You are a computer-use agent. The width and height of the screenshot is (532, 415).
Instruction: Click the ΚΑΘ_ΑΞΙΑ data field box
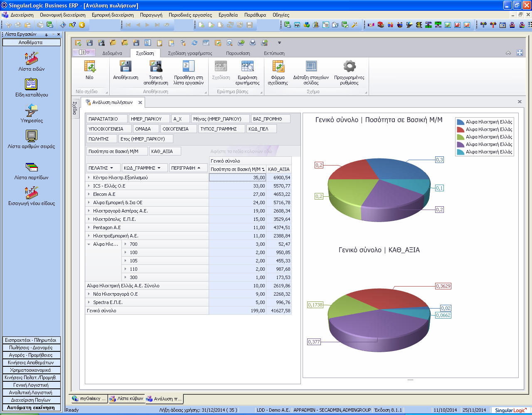(165, 151)
